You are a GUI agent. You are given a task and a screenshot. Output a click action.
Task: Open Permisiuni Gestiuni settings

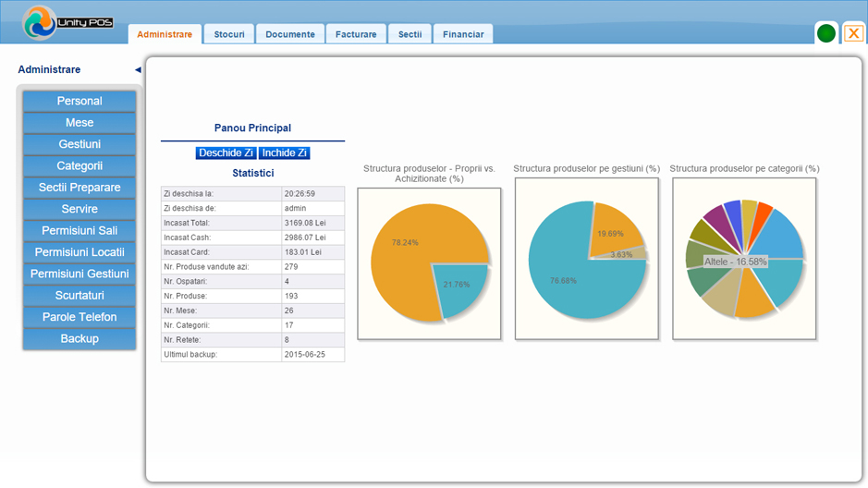point(79,274)
